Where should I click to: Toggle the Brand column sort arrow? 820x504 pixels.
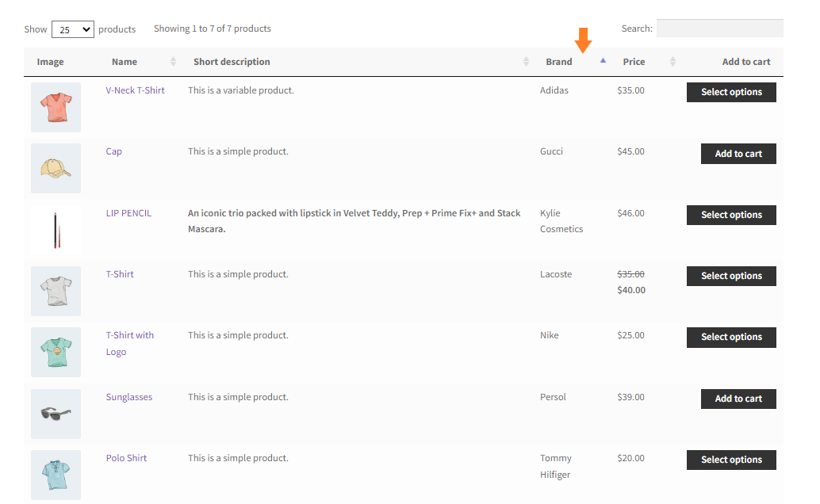coord(603,61)
